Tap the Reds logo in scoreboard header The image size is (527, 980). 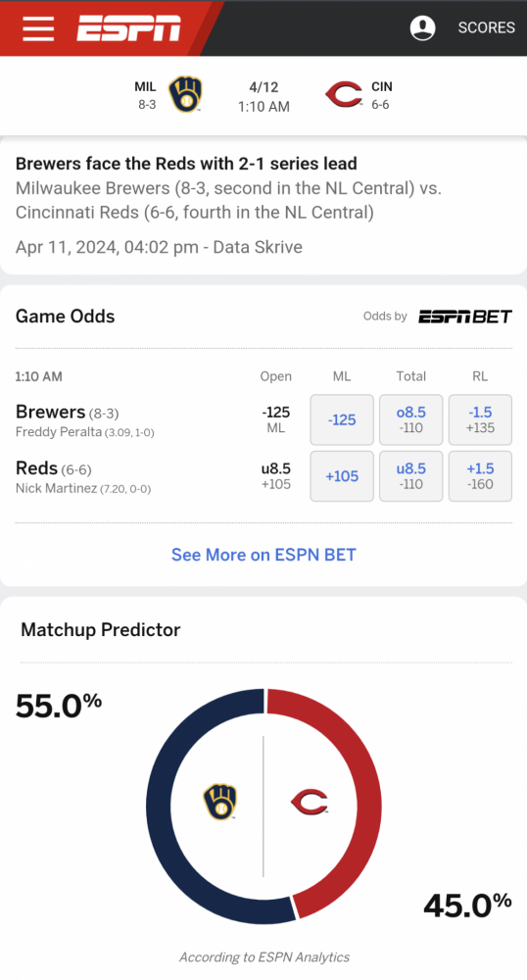344,95
